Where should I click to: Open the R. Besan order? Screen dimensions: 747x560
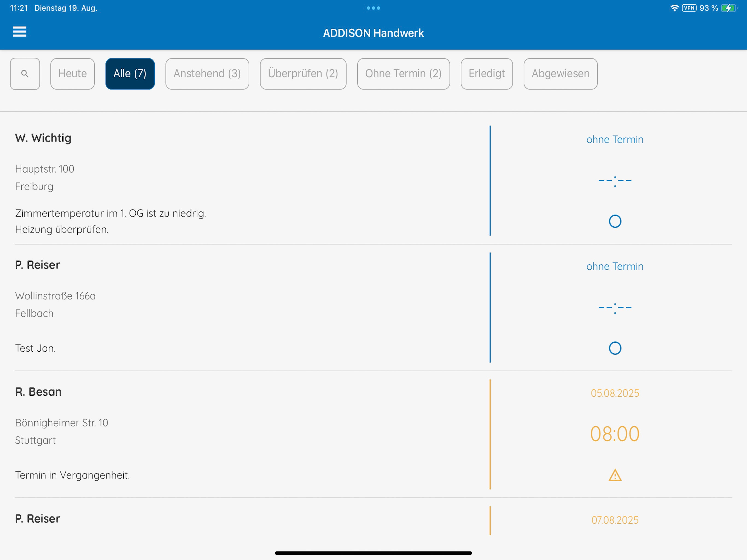click(373, 434)
